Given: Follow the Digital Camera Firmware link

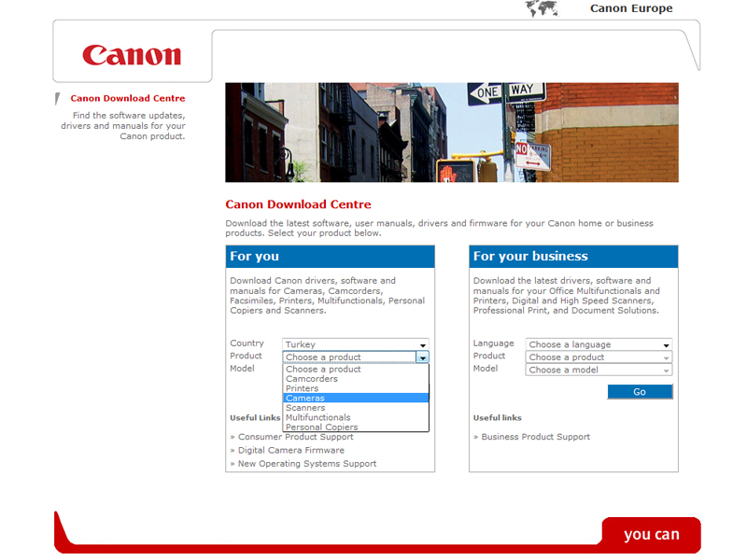Looking at the screenshot, I should 290,450.
